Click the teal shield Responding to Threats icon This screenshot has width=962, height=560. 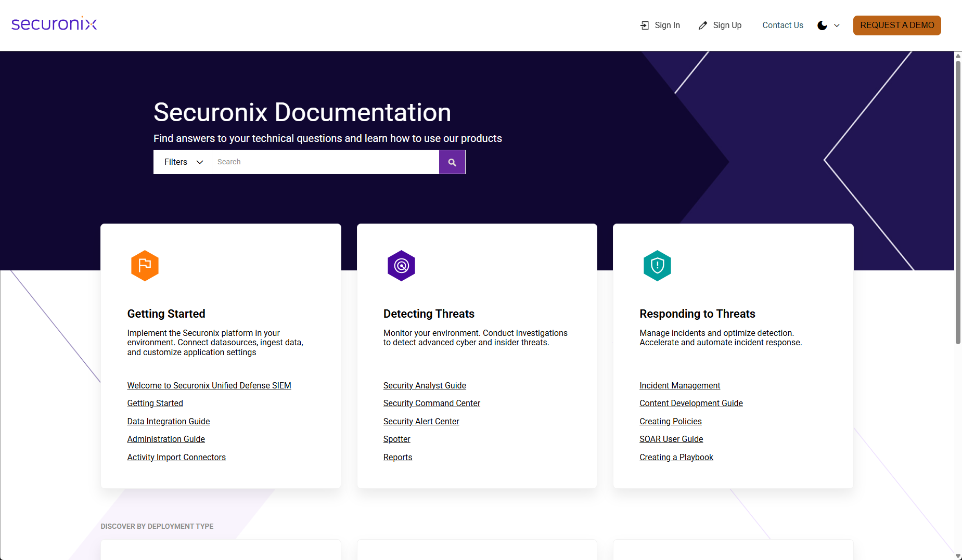[x=657, y=266]
